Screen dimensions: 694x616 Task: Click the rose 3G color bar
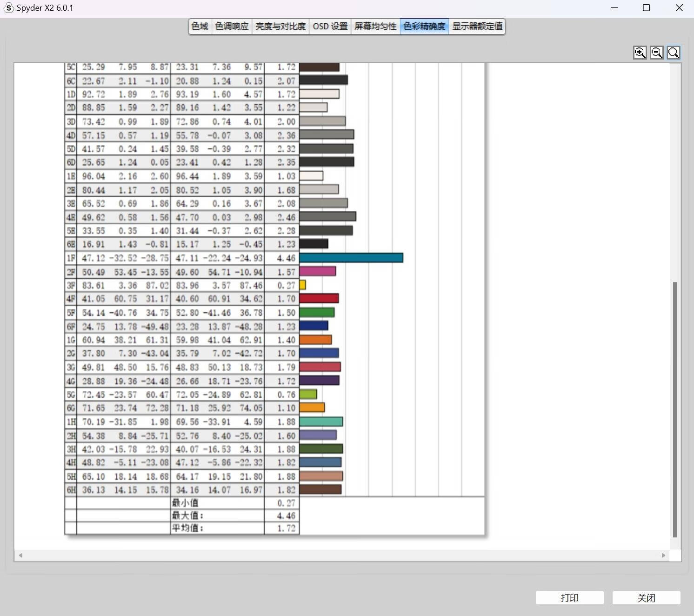coord(320,367)
